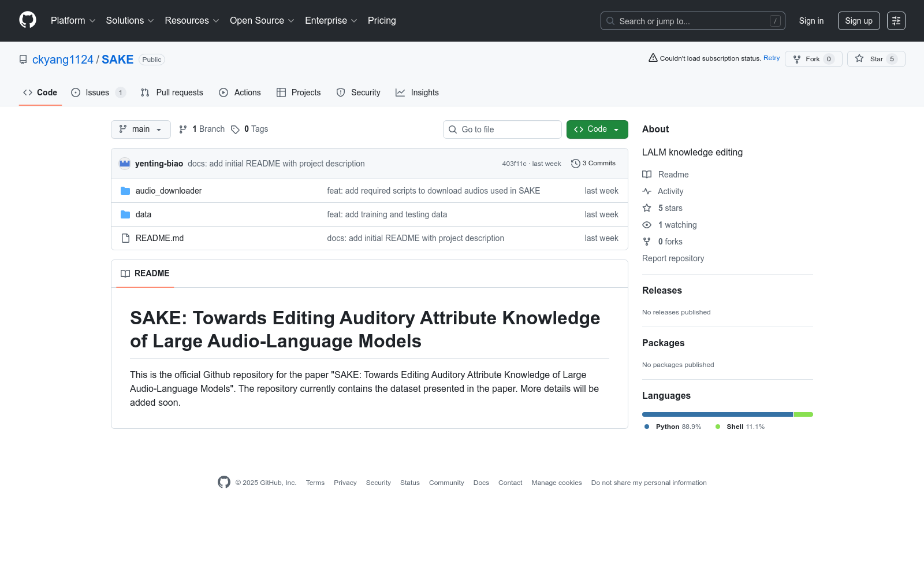The height and width of the screenshot is (578, 924).
Task: Switch to the Code tab
Action: [40, 92]
